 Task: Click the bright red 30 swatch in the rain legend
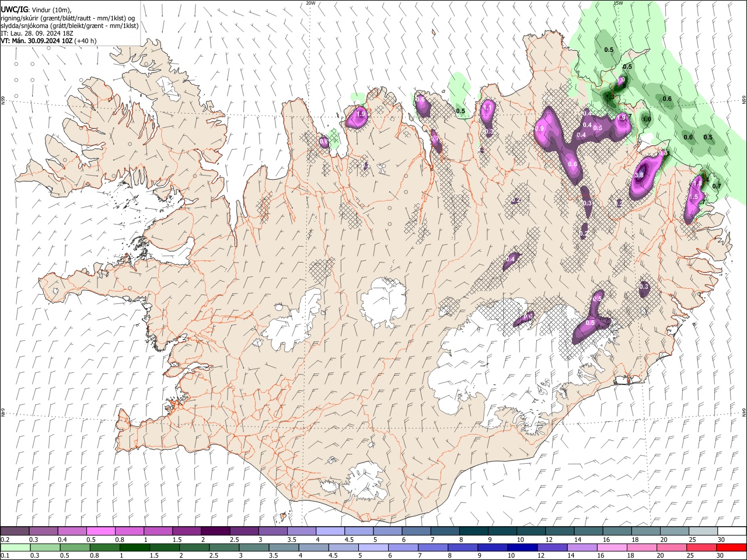(731, 547)
